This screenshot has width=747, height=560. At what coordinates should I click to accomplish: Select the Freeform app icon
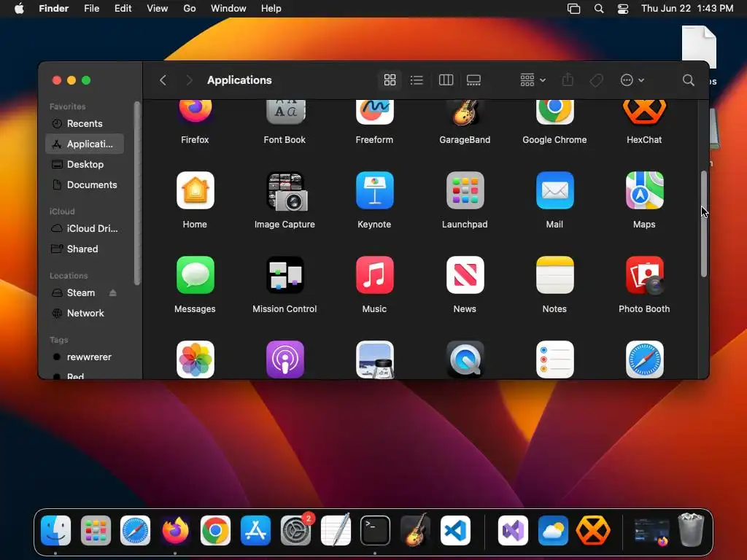coord(374,112)
